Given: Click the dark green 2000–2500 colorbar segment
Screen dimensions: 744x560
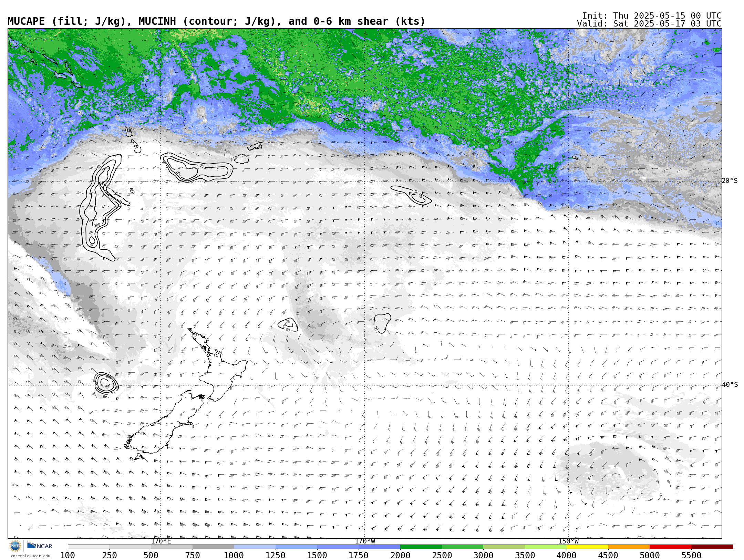Looking at the screenshot, I should coord(421,547).
